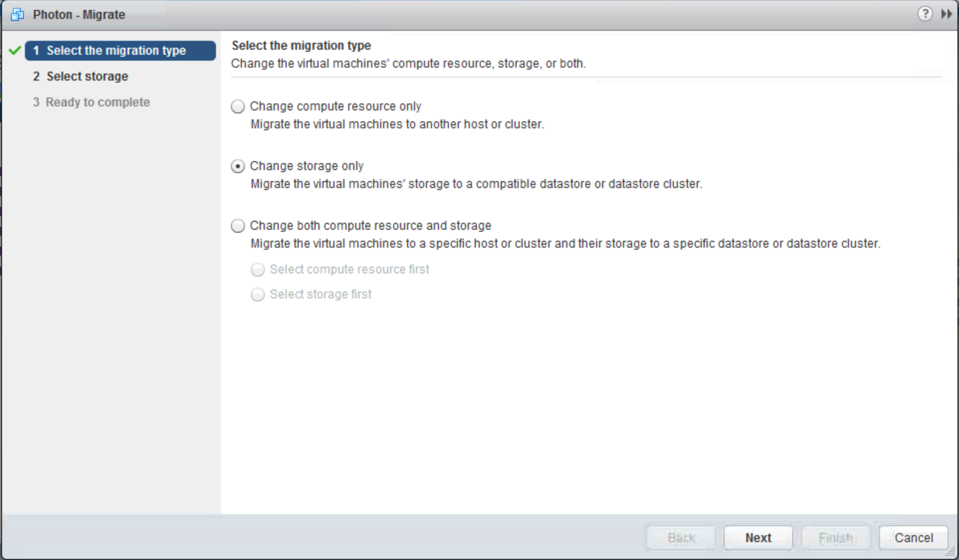Open step 3 Ready to complete
This screenshot has height=560, width=959.
coord(98,102)
